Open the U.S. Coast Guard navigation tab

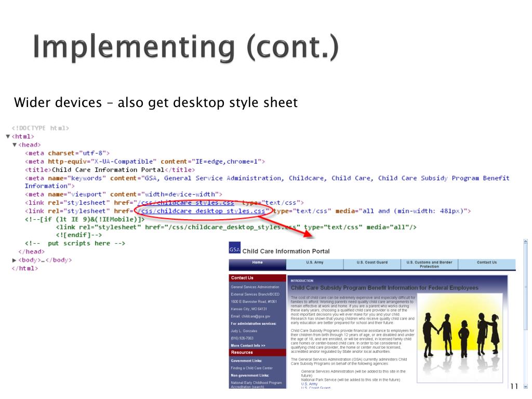372,264
